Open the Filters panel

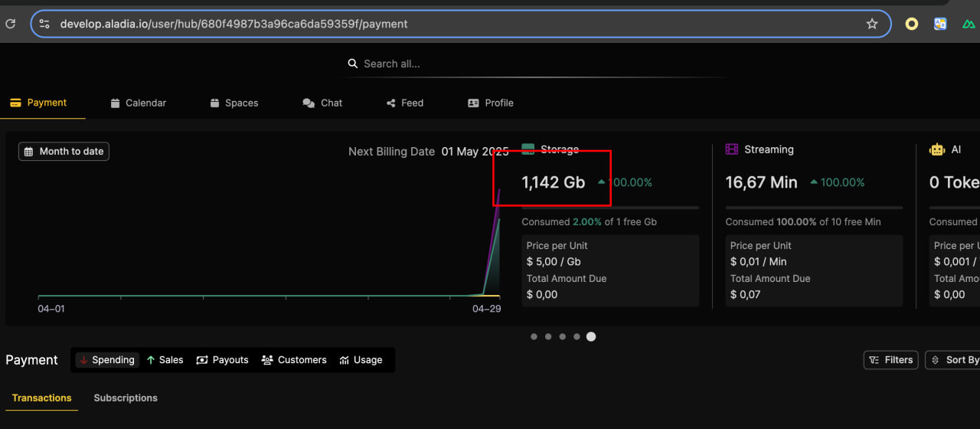[891, 360]
